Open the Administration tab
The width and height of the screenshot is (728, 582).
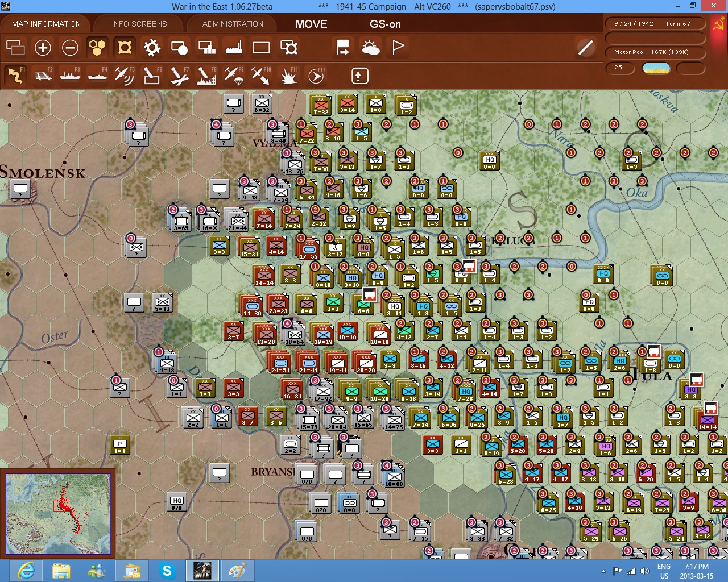coord(233,24)
